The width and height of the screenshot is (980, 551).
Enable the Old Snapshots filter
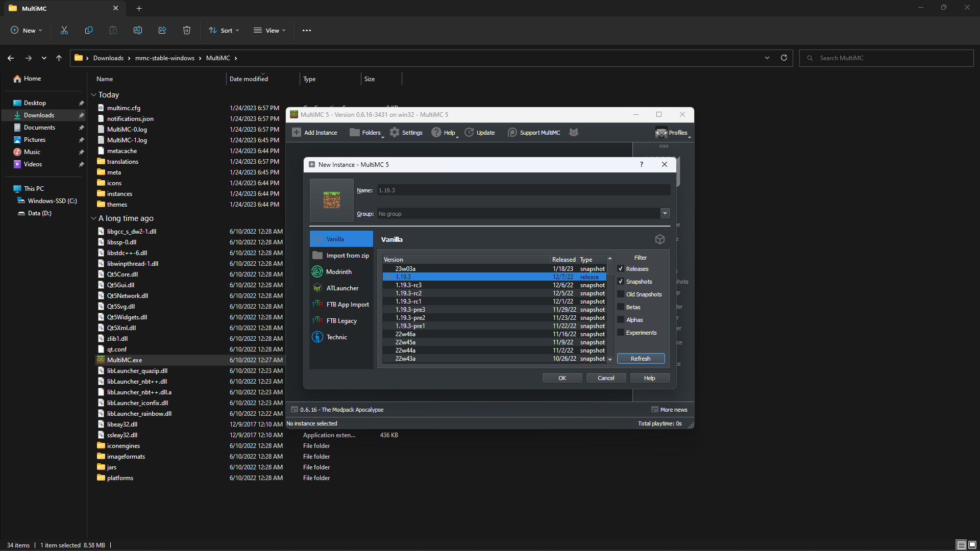coord(621,294)
